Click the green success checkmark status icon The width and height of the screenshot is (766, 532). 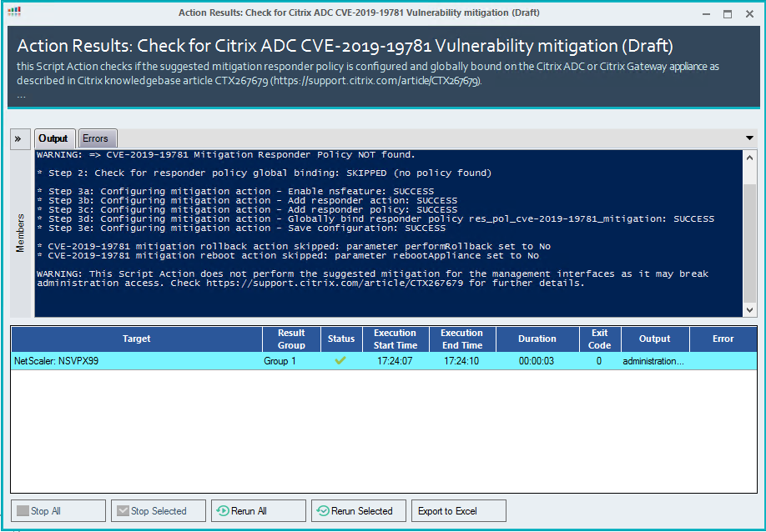(x=340, y=361)
